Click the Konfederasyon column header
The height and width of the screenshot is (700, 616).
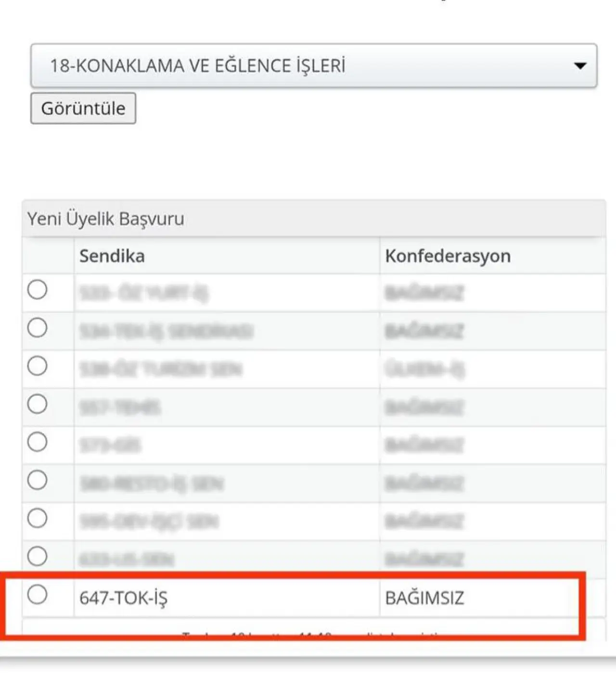click(x=448, y=256)
